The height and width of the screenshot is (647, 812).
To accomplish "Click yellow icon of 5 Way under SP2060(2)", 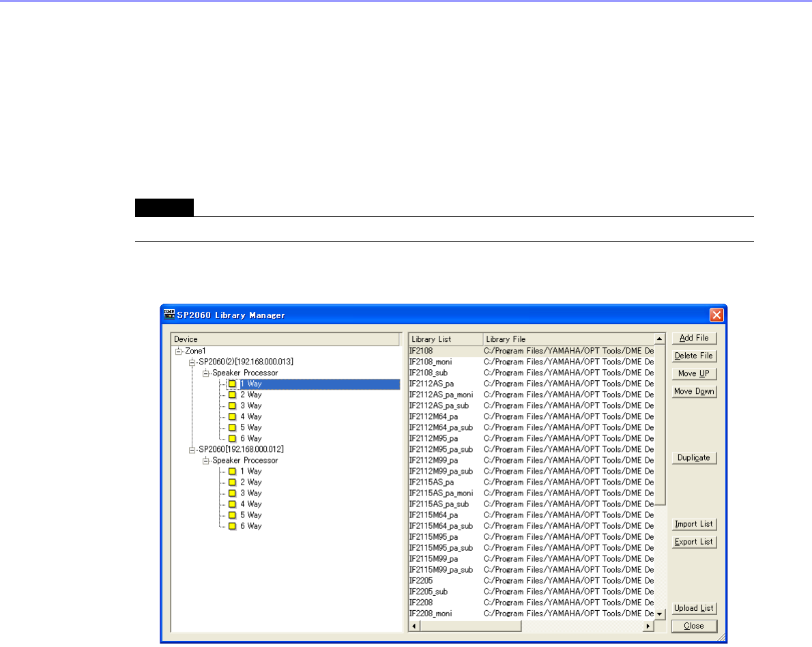I will [x=232, y=427].
